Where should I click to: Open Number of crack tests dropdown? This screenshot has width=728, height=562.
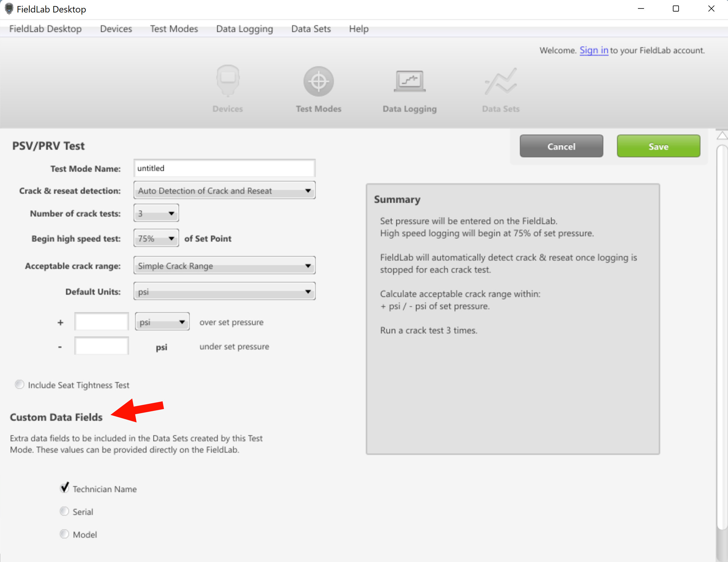[x=156, y=213]
